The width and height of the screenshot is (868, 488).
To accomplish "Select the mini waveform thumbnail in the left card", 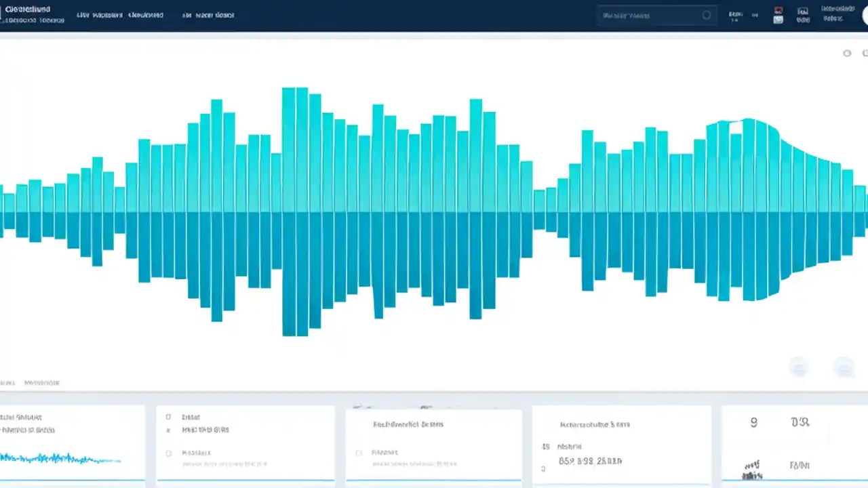I will tap(61, 459).
